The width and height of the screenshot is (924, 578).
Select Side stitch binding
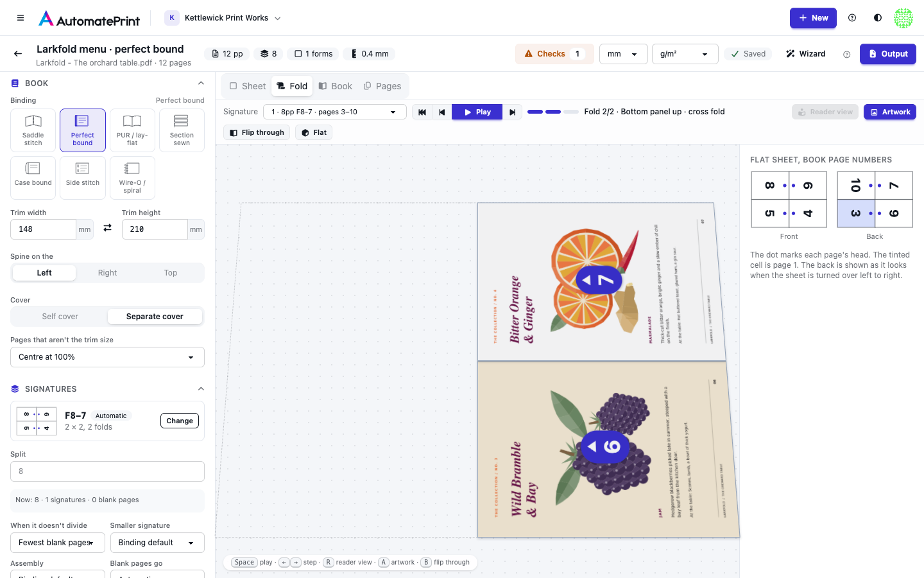click(83, 178)
